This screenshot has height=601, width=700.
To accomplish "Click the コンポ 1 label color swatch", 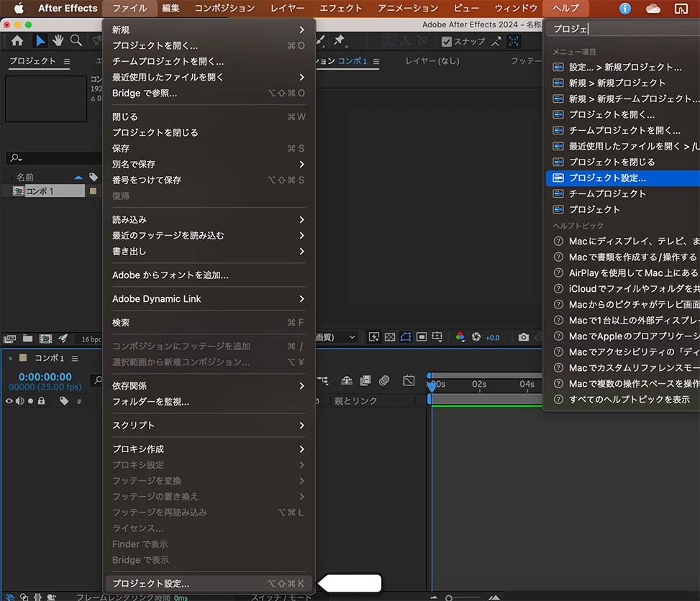I will 94,191.
